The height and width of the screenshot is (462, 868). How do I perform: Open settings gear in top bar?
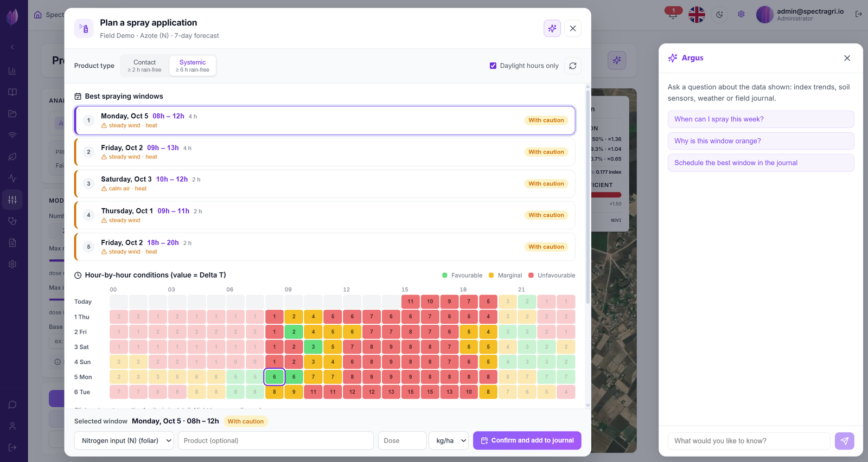[741, 15]
